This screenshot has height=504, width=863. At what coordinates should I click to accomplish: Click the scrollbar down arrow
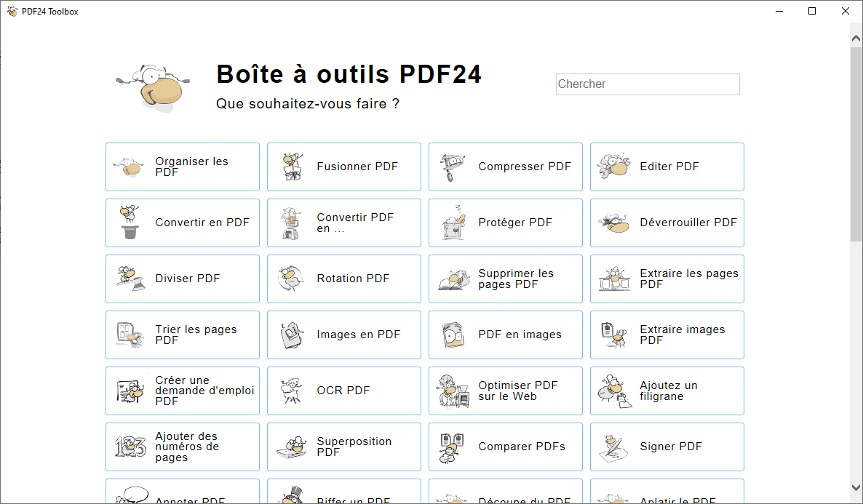(x=856, y=487)
